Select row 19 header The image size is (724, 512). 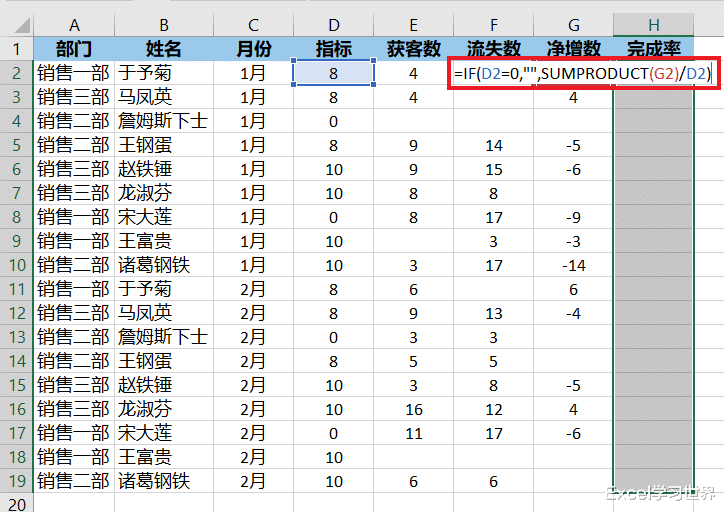[x=17, y=481]
